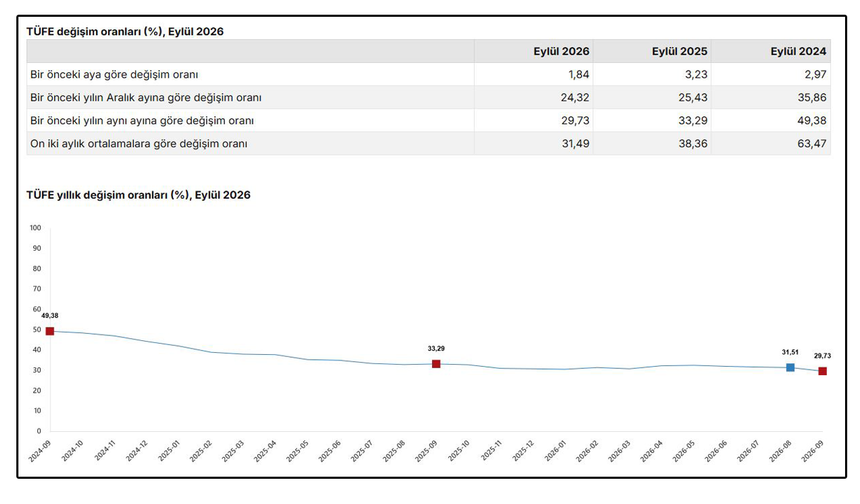This screenshot has height=504, width=860.
Task: Click x-axis label 2024-09
Action: tap(40, 451)
